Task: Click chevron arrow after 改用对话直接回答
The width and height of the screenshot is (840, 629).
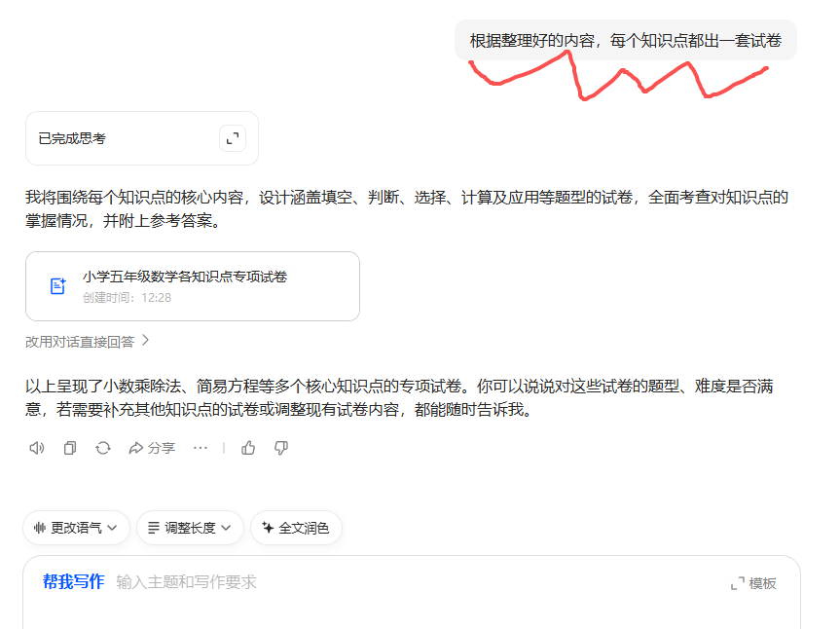Action: 146,341
